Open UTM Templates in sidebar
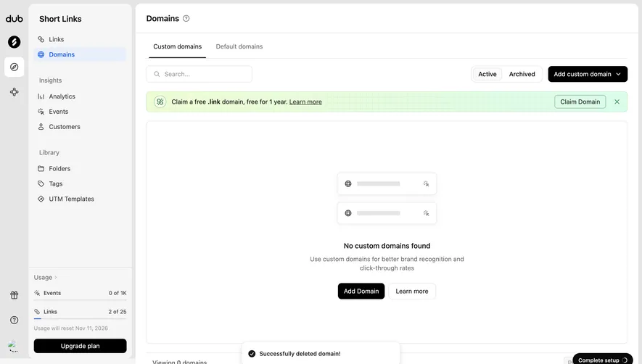642x364 pixels. pyautogui.click(x=80, y=199)
